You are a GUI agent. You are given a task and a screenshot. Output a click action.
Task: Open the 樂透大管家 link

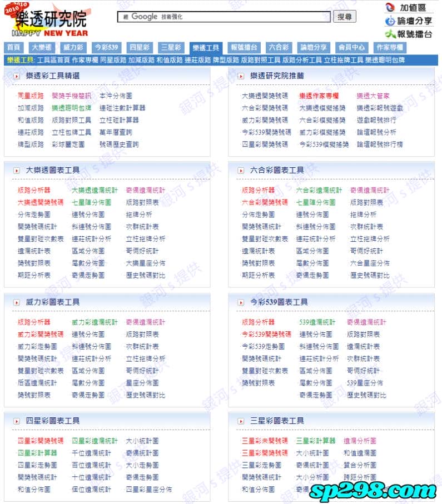(373, 96)
